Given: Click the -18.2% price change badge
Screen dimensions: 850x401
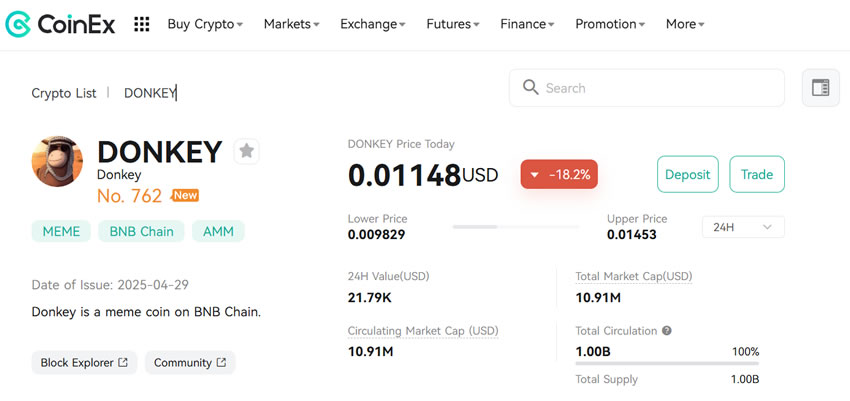Looking at the screenshot, I should (559, 174).
